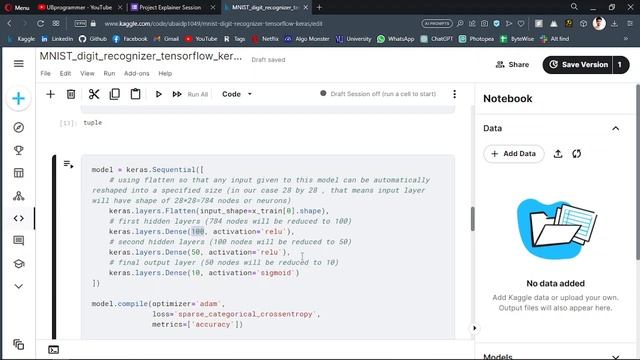Click the stacked windows icon at bottom-left

click(x=19, y=344)
